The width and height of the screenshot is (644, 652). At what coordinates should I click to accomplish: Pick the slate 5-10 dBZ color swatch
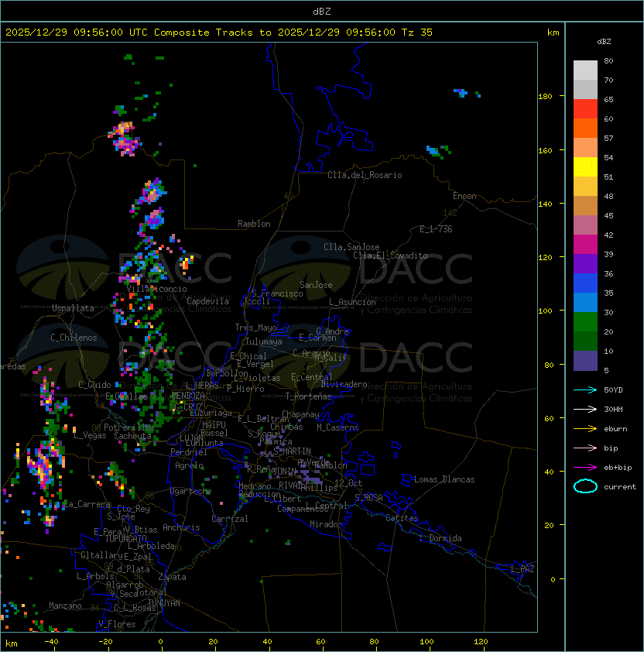(x=585, y=361)
